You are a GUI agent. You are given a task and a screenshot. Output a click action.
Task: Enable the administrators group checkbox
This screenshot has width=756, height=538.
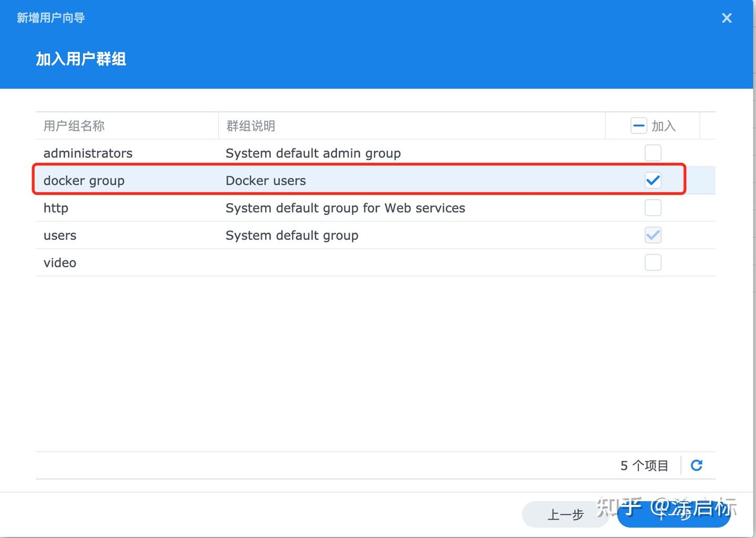click(653, 153)
